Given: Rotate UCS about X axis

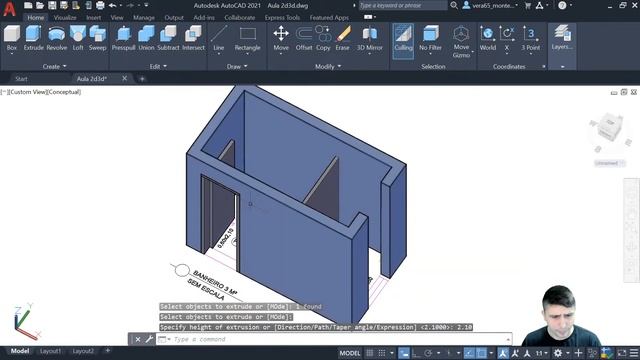Looking at the screenshot, I should 507,38.
